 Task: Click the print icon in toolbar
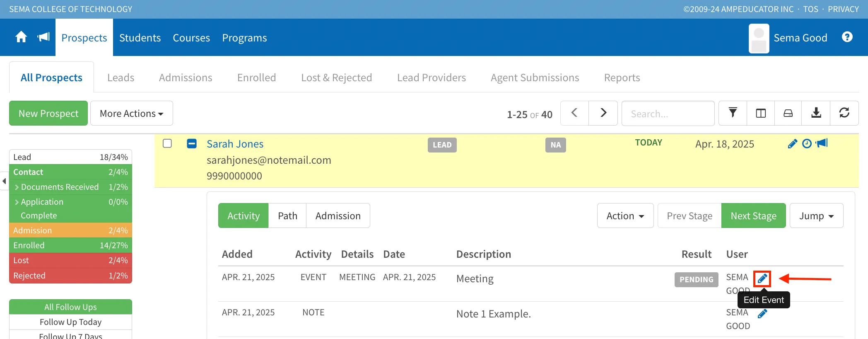pos(788,113)
